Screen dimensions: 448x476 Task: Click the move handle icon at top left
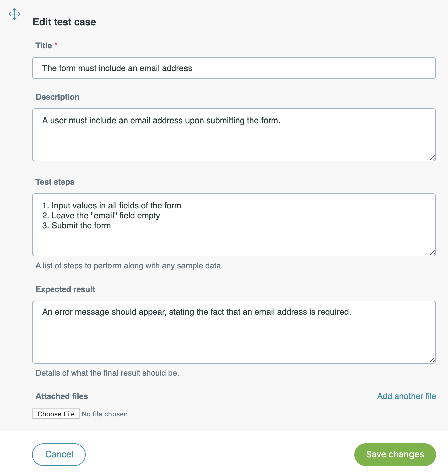pyautogui.click(x=14, y=14)
